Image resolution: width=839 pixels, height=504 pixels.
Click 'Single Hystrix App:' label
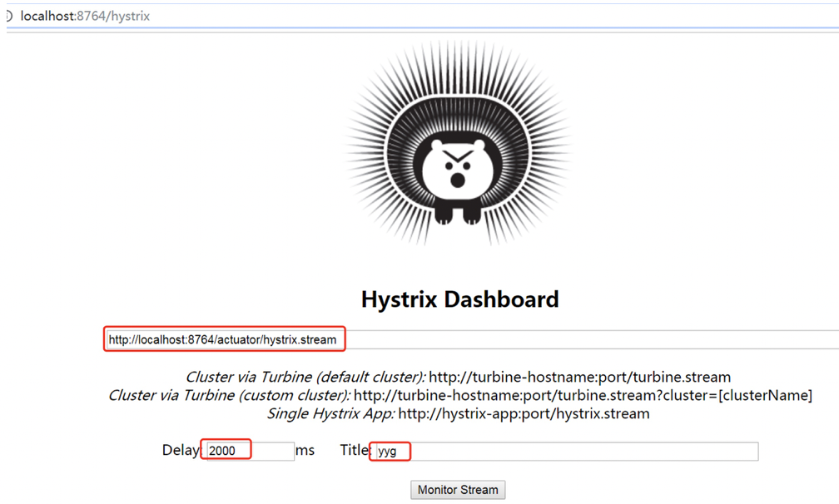point(331,413)
